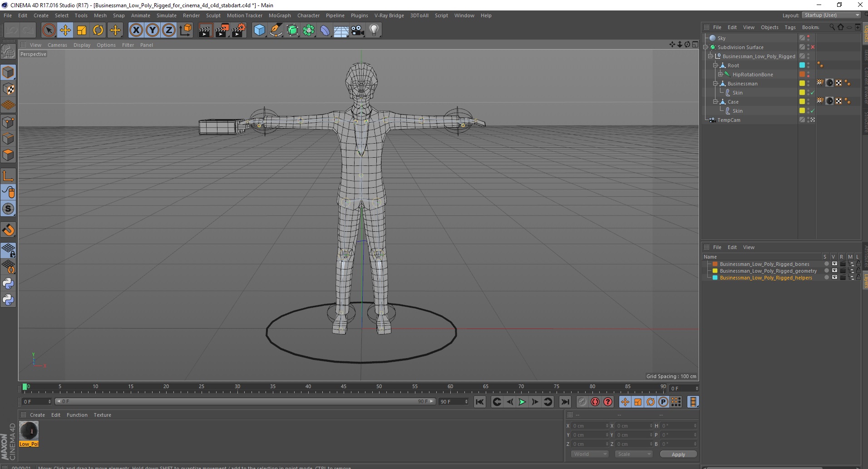
Task: Collapse the Case object node
Action: [715, 102]
